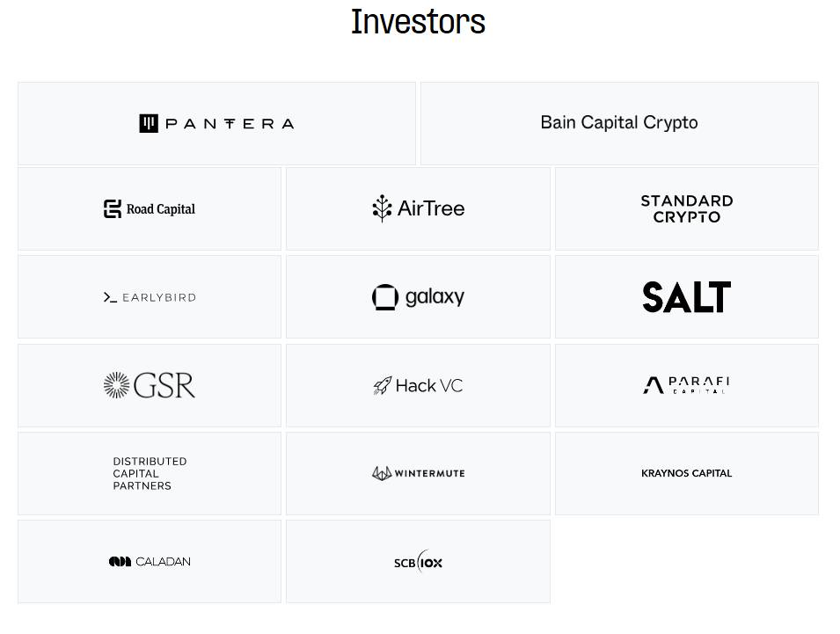
Task: Click the ParaFi Capital logo mark
Action: click(x=653, y=385)
